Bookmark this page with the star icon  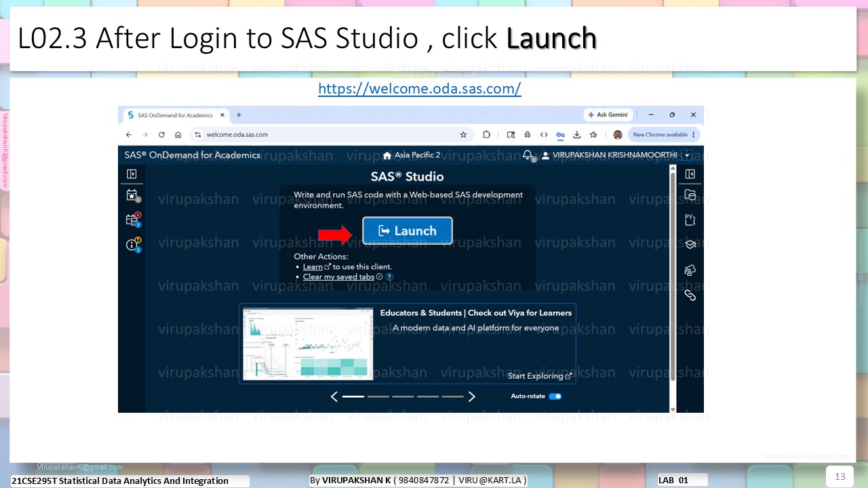click(463, 134)
